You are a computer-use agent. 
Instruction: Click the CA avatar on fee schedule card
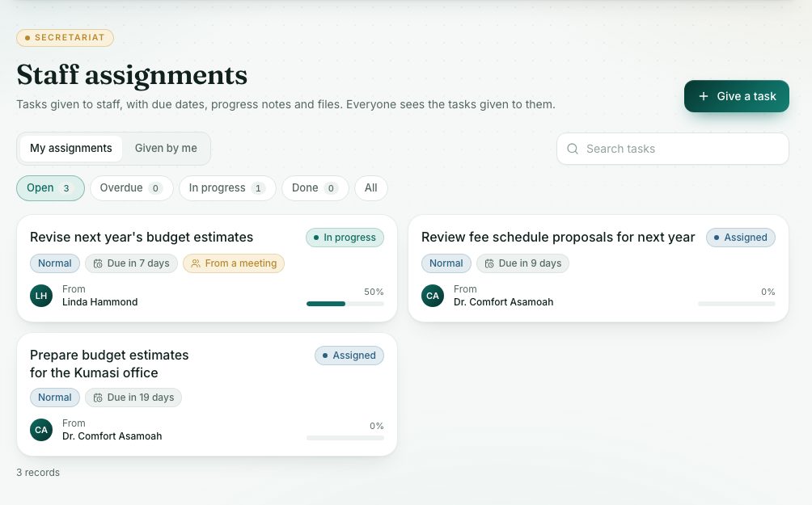tap(433, 296)
